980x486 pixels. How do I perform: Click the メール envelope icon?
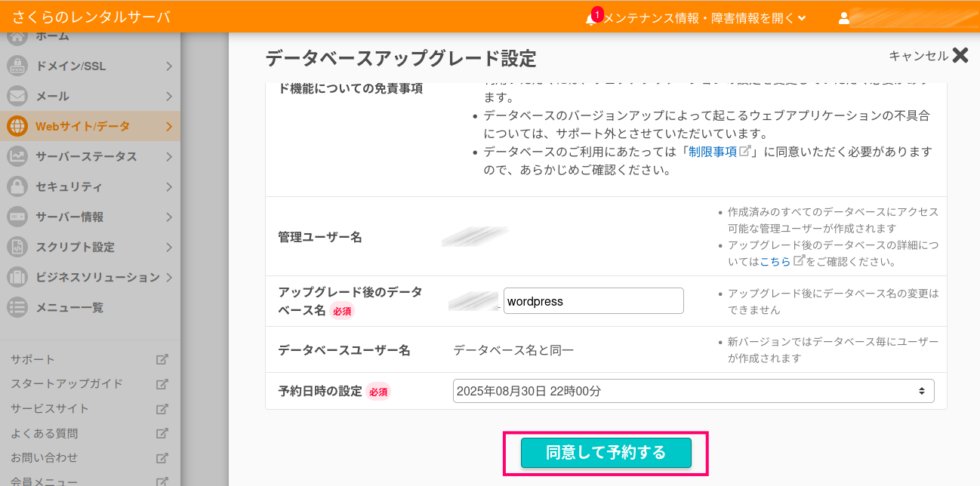(x=17, y=96)
